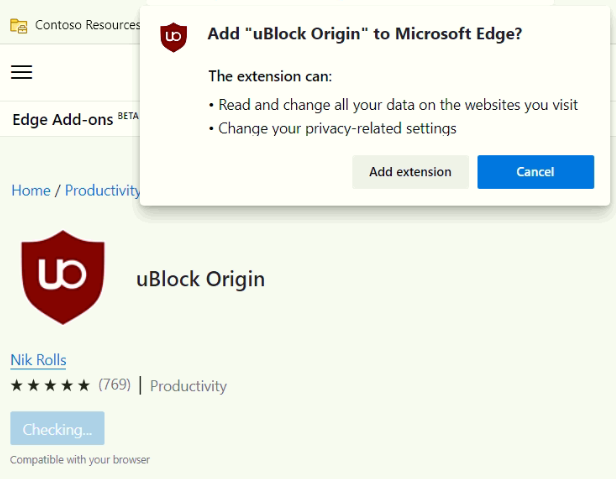The image size is (616, 479).
Task: Click 'Read and change all your data' permission
Action: [398, 105]
